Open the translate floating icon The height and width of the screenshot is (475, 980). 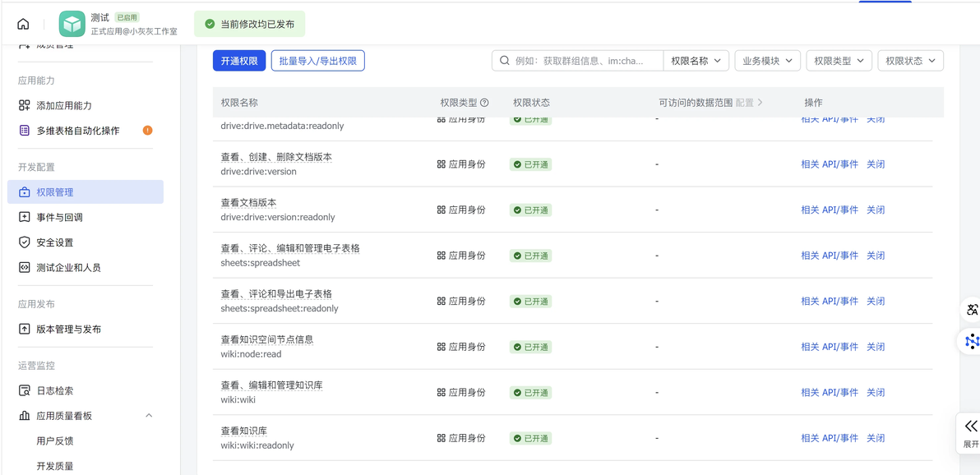click(972, 309)
